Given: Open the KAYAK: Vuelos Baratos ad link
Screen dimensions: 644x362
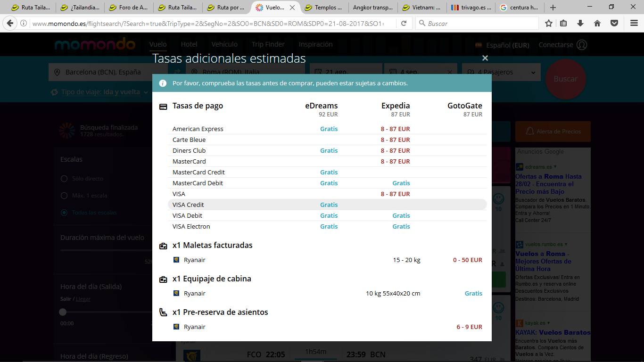Looking at the screenshot, I should click(x=553, y=332).
